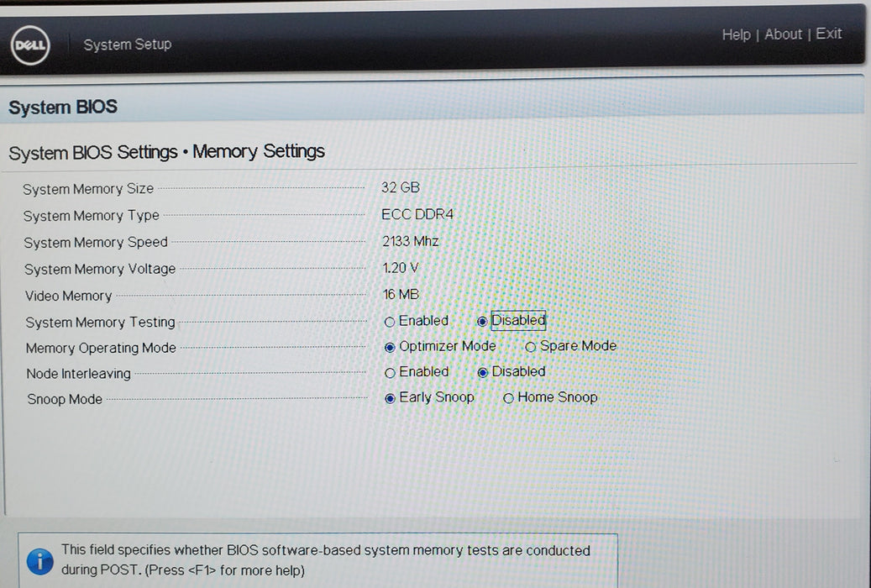Click the 16 MB video memory value

[x=401, y=294]
